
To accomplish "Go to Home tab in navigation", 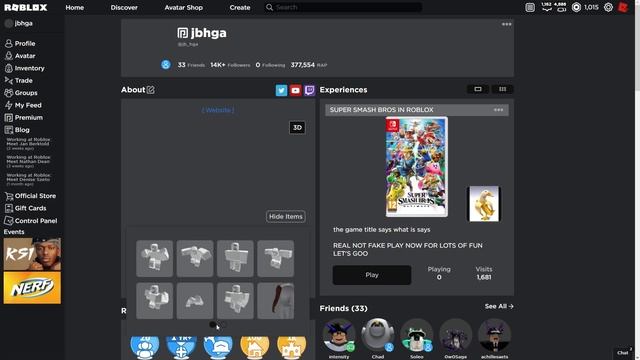I will pos(75,7).
